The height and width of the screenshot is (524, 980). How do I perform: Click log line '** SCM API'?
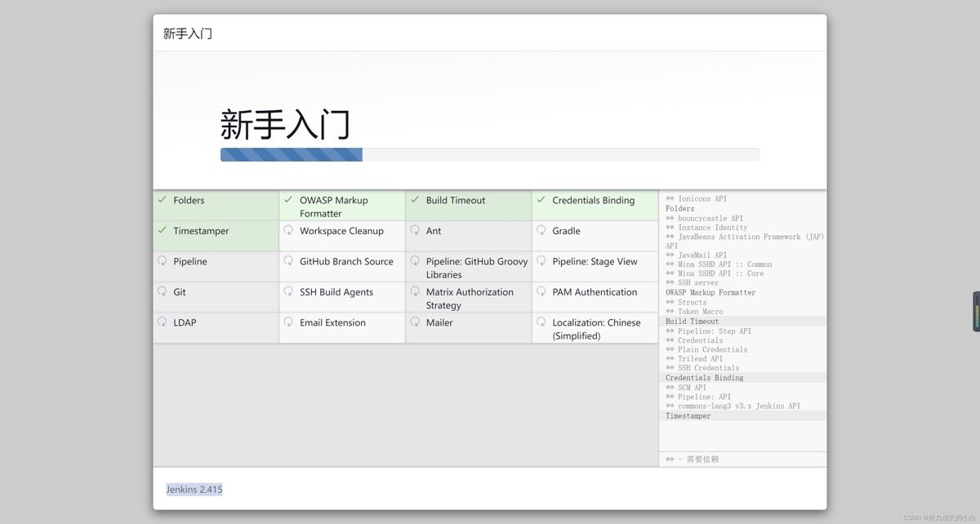(x=686, y=388)
